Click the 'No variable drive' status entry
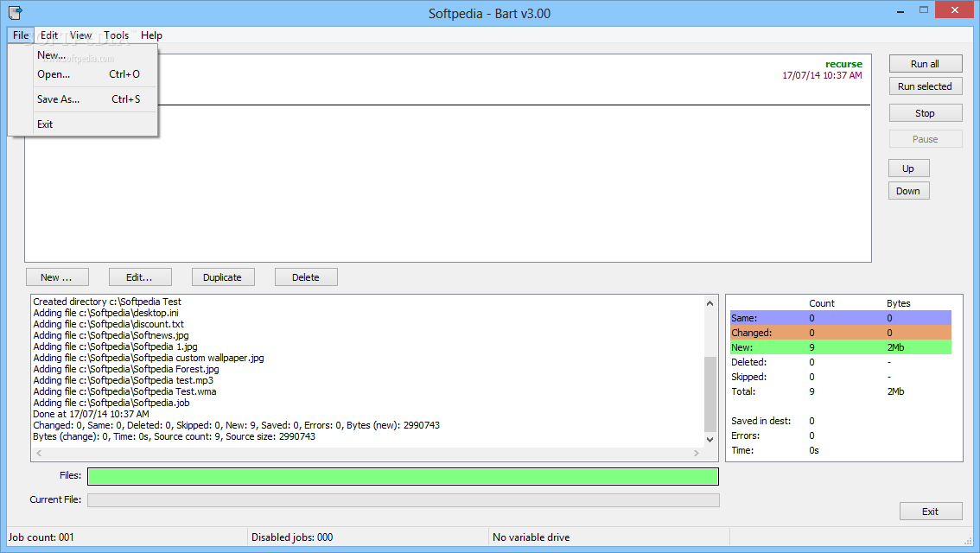Image resolution: width=980 pixels, height=553 pixels. point(531,537)
